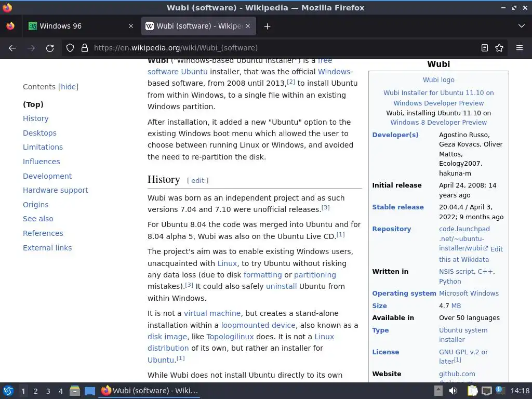
Task: Click the forward navigation arrow
Action: point(31,48)
